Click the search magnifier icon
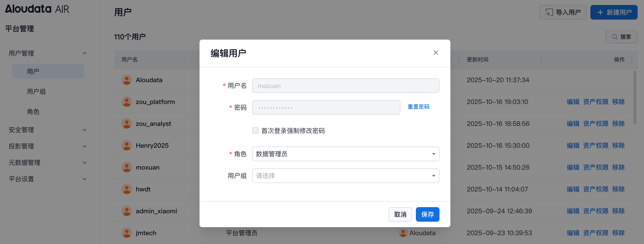The image size is (644, 244). tap(614, 37)
